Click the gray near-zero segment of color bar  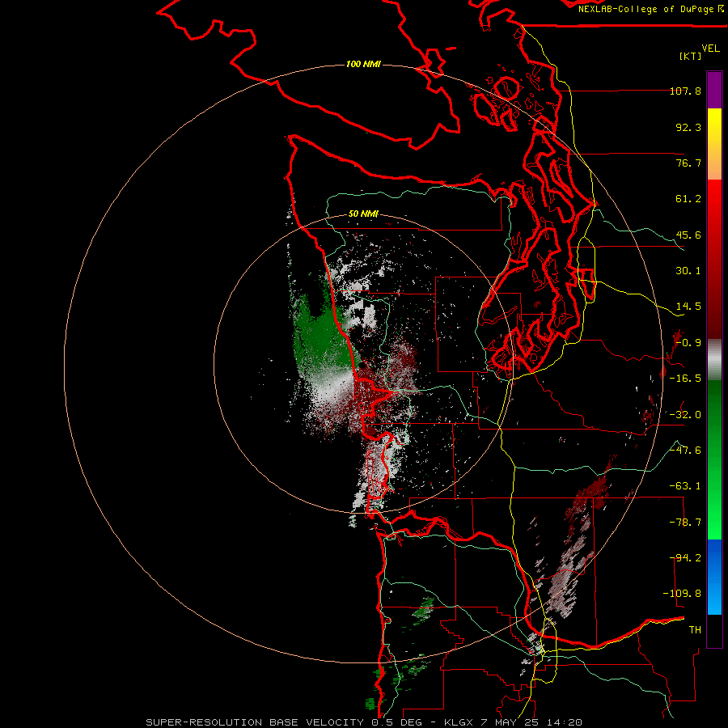coord(714,360)
